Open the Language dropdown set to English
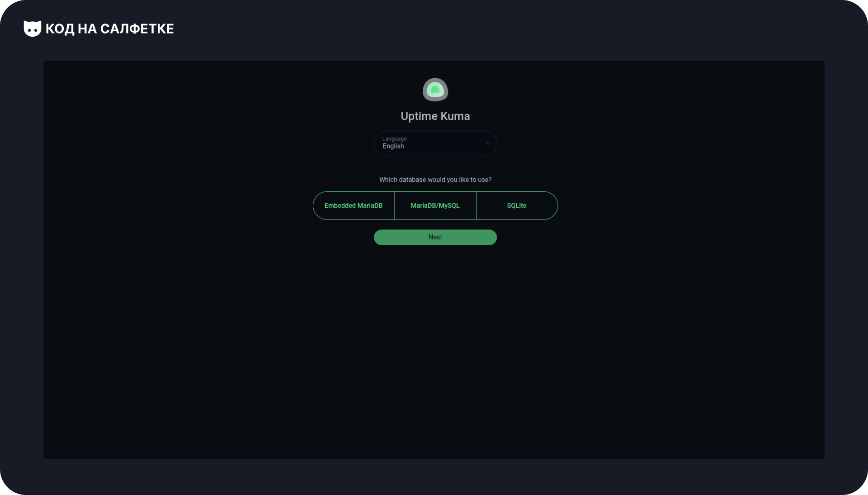 tap(435, 143)
